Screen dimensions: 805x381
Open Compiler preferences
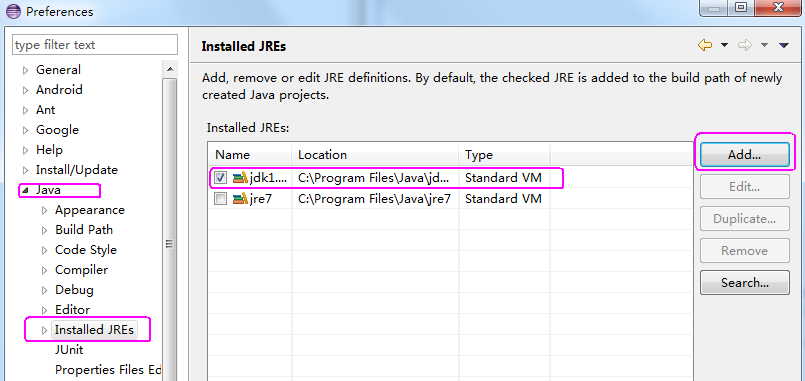[x=82, y=270]
